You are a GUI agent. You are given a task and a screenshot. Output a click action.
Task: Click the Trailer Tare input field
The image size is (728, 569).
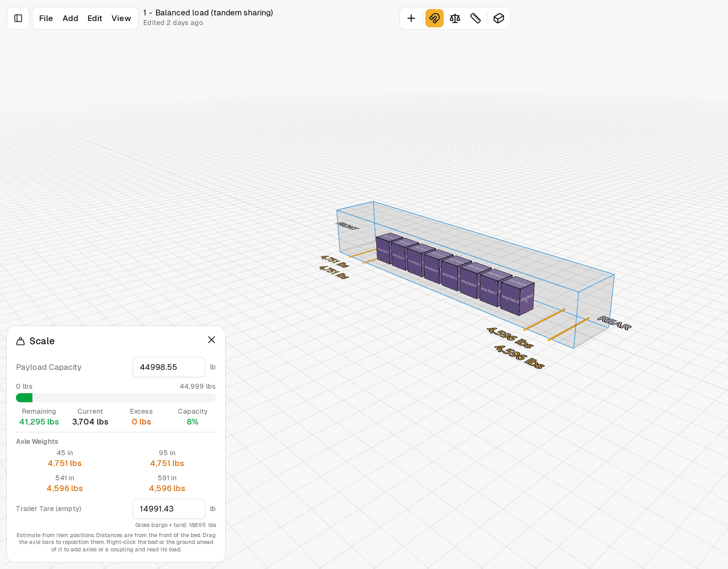169,508
